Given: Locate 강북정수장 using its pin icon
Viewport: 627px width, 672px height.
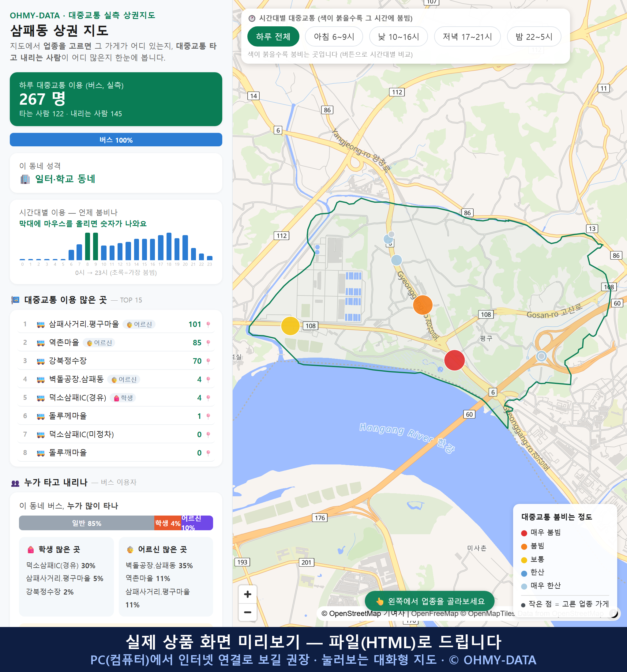Looking at the screenshot, I should (x=208, y=361).
